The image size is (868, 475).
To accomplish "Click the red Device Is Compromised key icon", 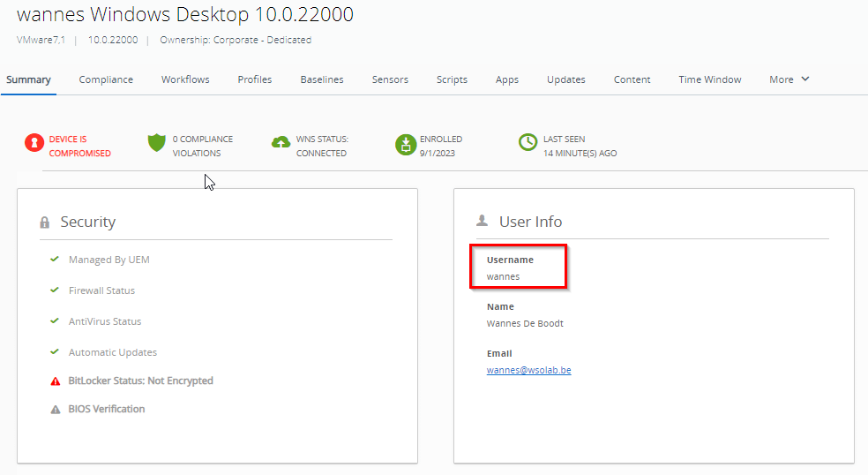I will tap(34, 143).
